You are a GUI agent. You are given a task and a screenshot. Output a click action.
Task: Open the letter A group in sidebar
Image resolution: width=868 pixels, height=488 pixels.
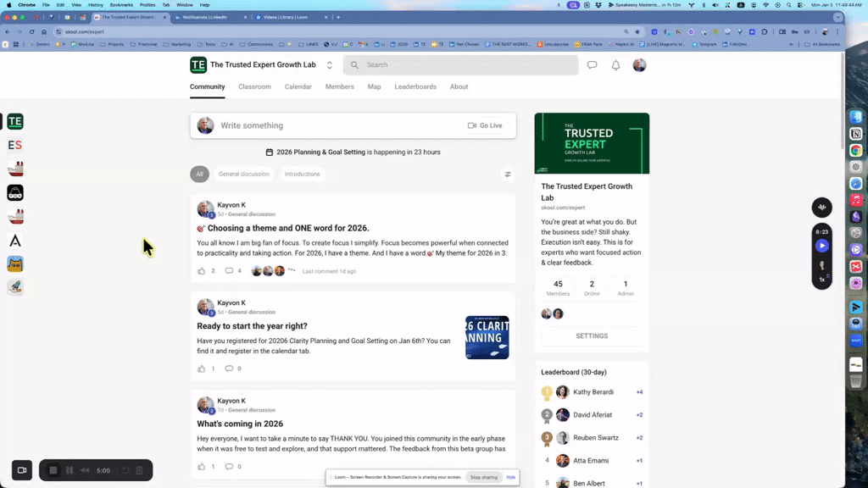(x=15, y=241)
